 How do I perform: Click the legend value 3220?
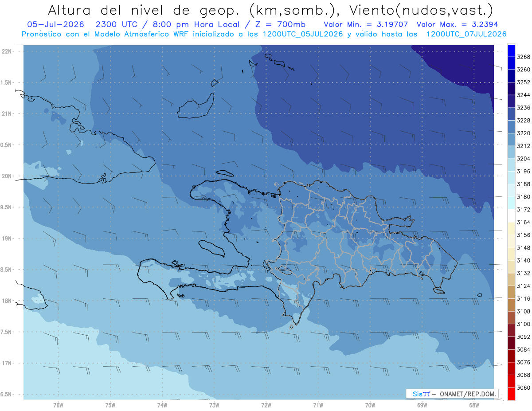tap(524, 133)
